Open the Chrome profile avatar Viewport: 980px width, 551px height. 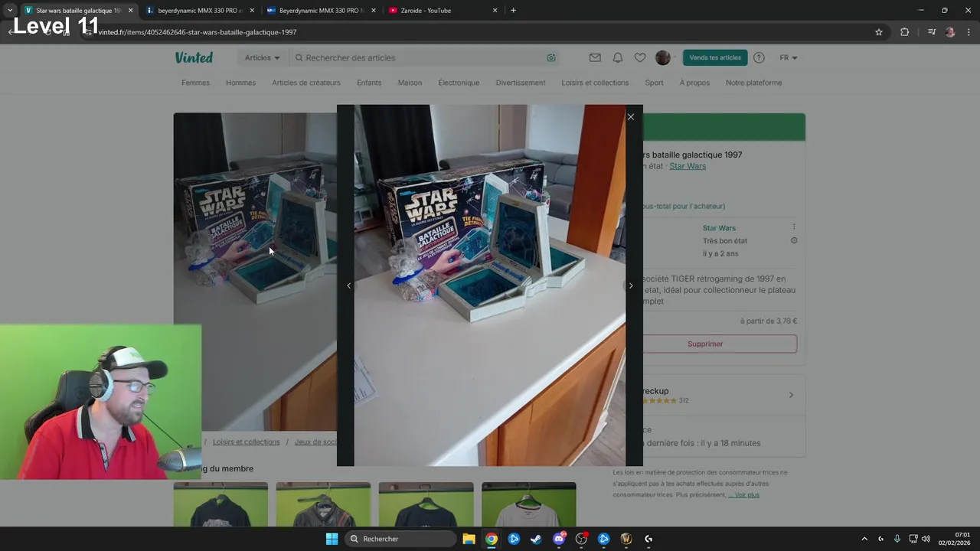coord(950,32)
